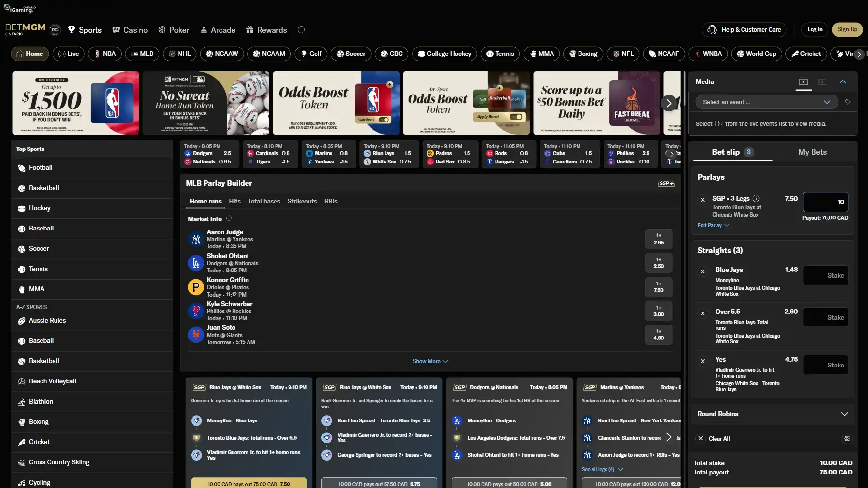Open the Select an event dropdown
Viewport: 868px width, 488px height.
[766, 102]
